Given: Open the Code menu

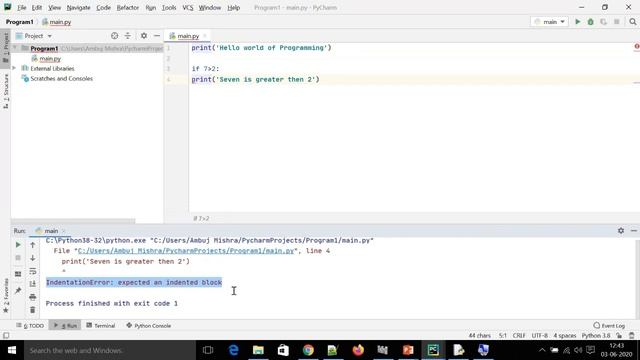Looking at the screenshot, I should [x=103, y=7].
